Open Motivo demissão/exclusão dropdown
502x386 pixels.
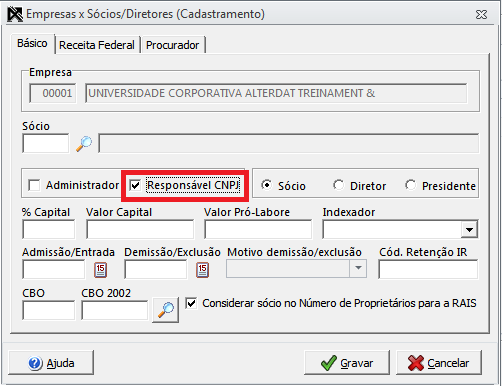point(358,268)
